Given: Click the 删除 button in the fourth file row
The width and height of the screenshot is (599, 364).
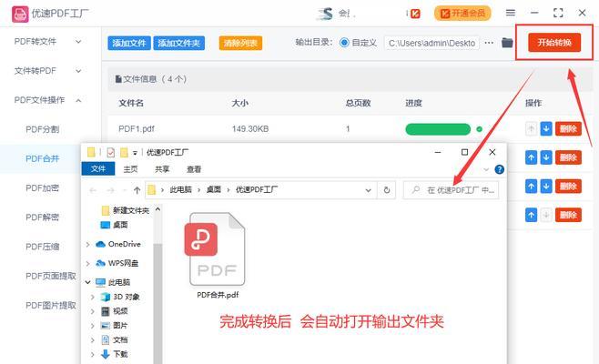Looking at the screenshot, I should (x=568, y=215).
